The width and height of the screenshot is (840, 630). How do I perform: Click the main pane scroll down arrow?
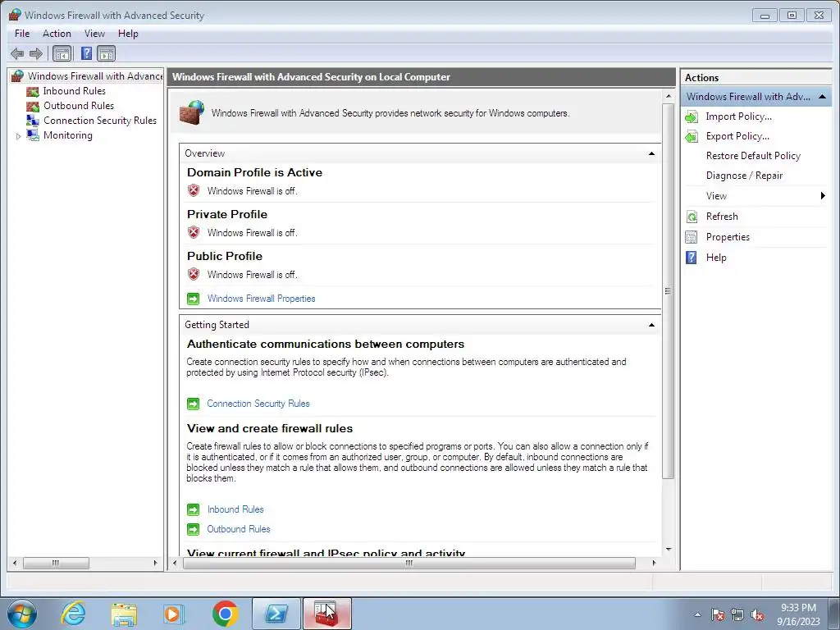coord(668,549)
